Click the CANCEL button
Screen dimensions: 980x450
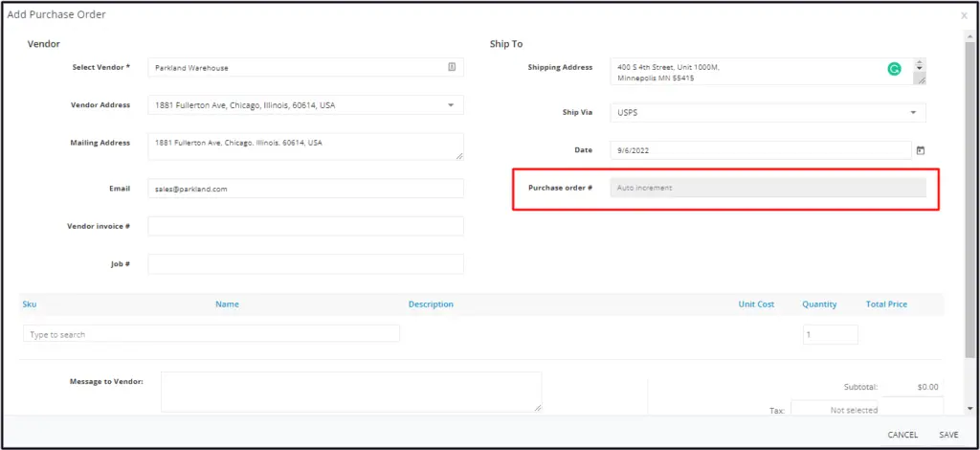[902, 435]
